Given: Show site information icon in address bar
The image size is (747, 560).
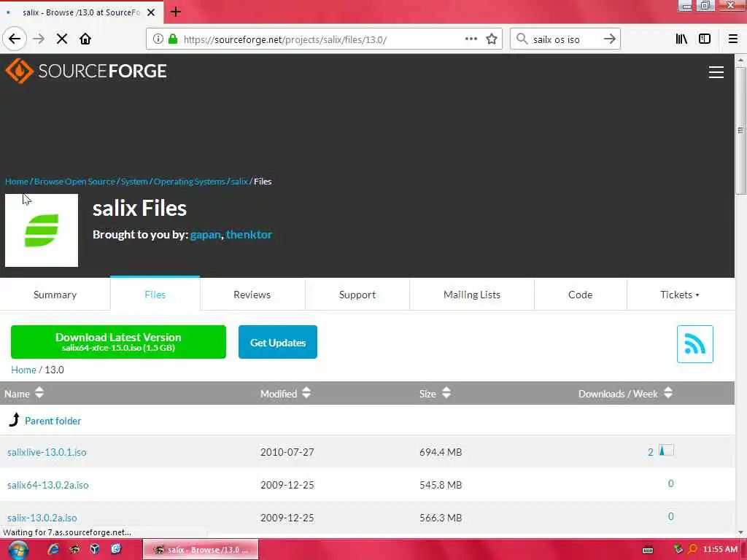Looking at the screenshot, I should 158,39.
